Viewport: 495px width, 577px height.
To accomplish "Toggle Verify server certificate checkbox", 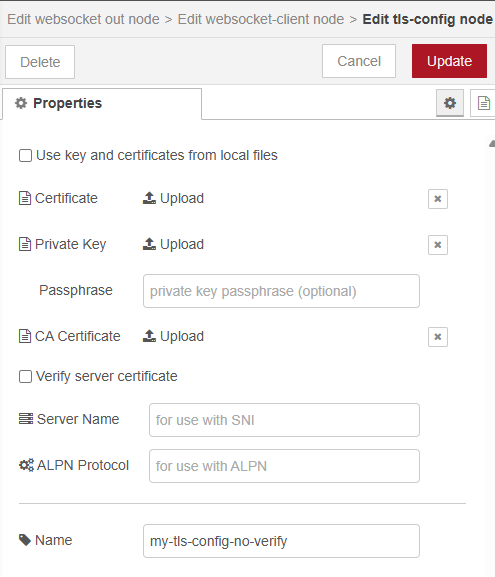I will click(x=25, y=376).
